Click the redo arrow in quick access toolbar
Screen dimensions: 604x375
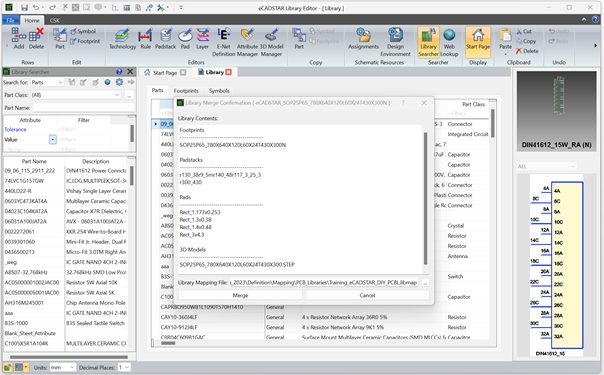click(x=52, y=8)
